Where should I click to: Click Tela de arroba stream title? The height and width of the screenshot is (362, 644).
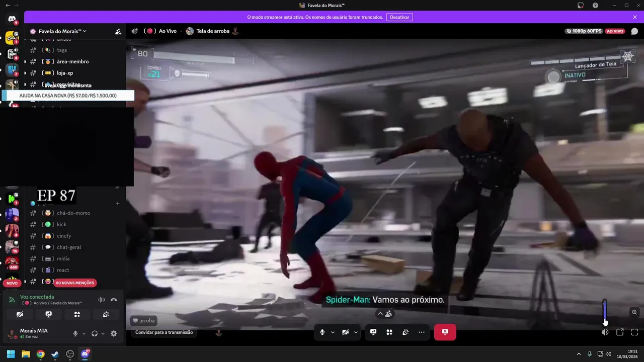pyautogui.click(x=213, y=31)
